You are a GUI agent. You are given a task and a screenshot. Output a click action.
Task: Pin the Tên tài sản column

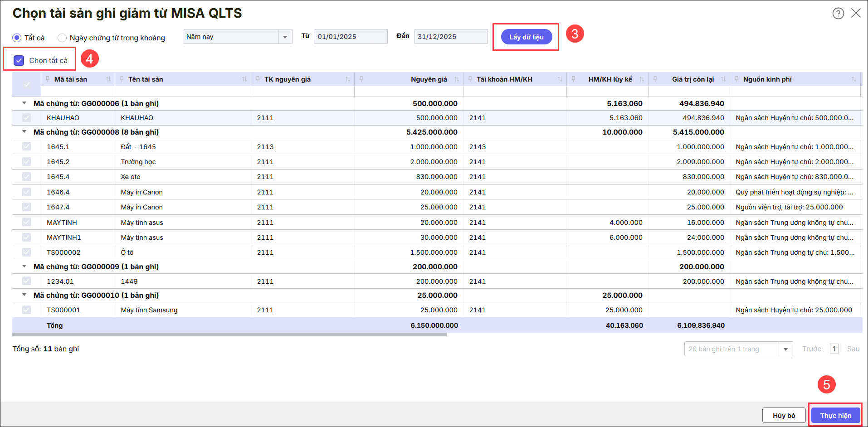[122, 79]
